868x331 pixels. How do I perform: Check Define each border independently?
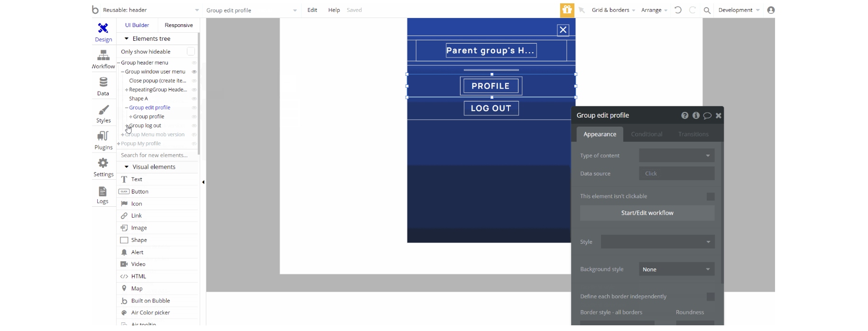point(711,296)
